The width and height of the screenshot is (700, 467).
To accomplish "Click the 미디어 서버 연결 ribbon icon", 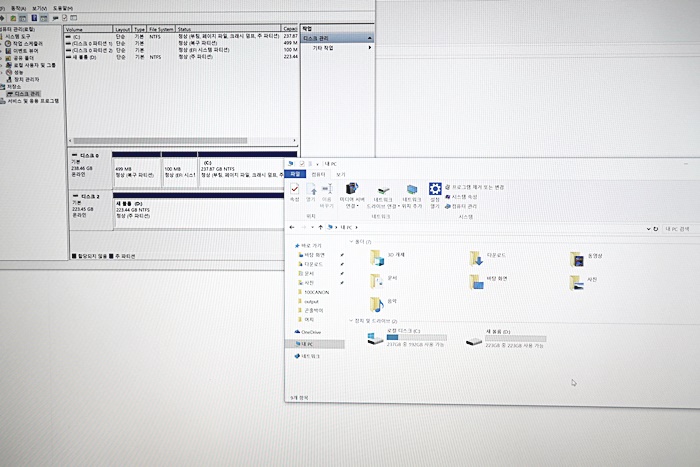I will [351, 190].
